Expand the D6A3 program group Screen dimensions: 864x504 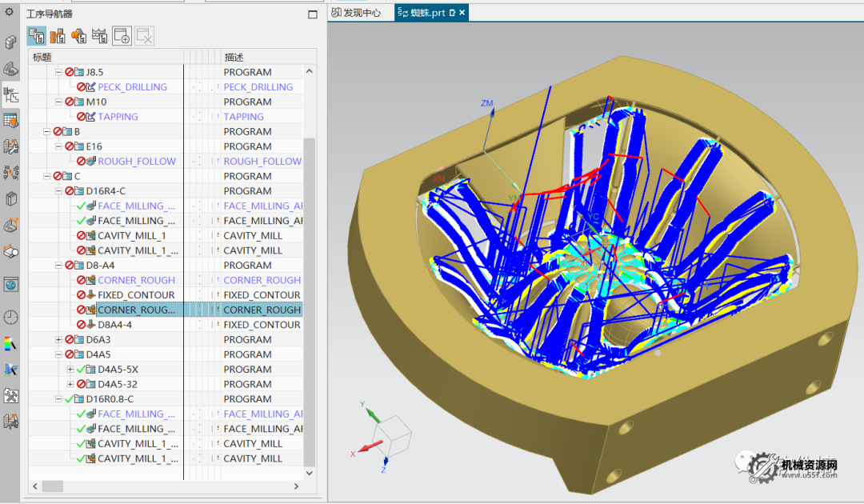tap(58, 340)
